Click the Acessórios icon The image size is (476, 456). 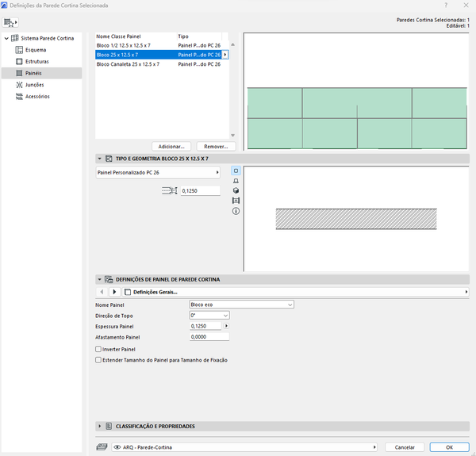[19, 97]
